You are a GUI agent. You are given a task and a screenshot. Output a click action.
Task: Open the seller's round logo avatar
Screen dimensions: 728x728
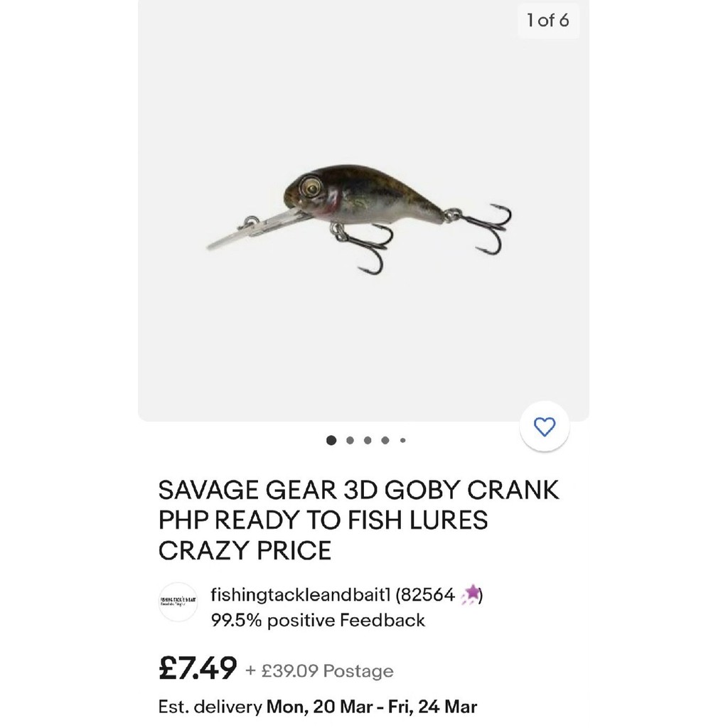[x=178, y=601]
